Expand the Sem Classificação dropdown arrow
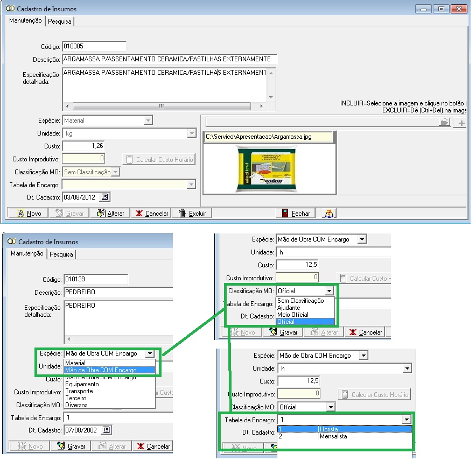 tap(115, 172)
